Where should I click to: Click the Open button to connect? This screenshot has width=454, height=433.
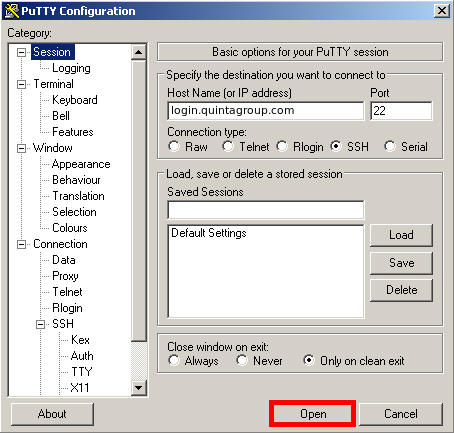pos(313,414)
